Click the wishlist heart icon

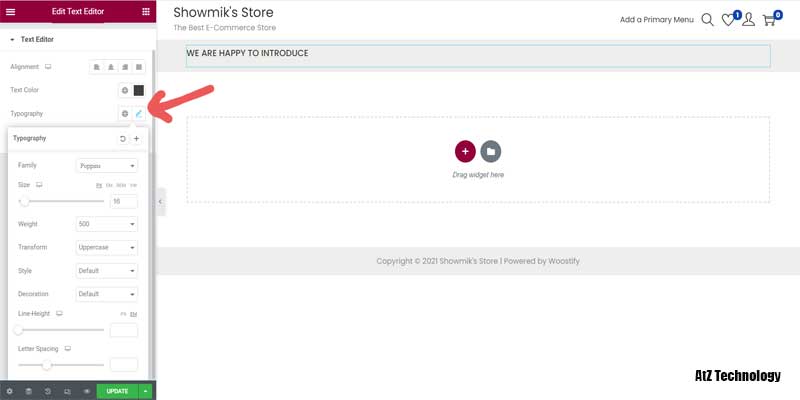[x=729, y=19]
